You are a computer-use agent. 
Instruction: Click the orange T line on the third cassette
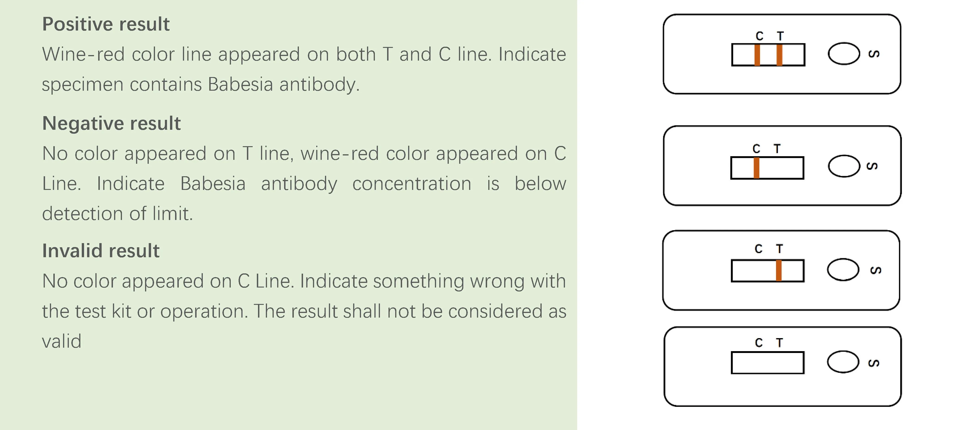779,271
